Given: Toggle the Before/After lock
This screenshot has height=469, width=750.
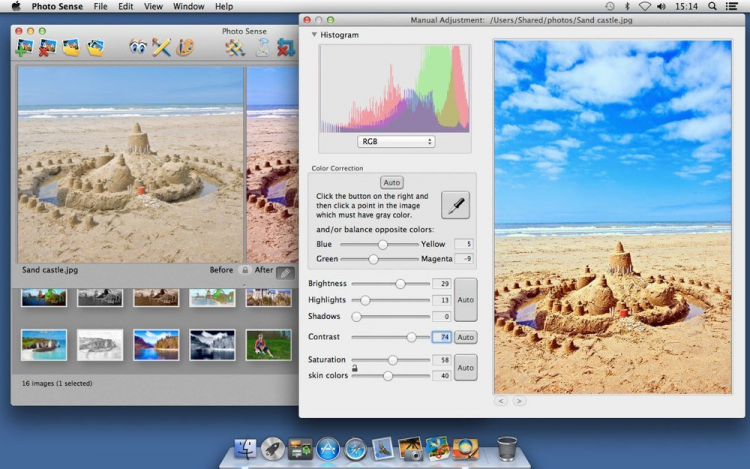Looking at the screenshot, I should 245,270.
